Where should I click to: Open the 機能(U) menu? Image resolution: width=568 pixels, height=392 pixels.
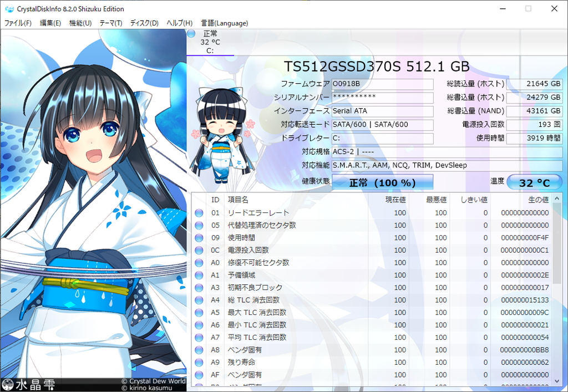pyautogui.click(x=80, y=23)
